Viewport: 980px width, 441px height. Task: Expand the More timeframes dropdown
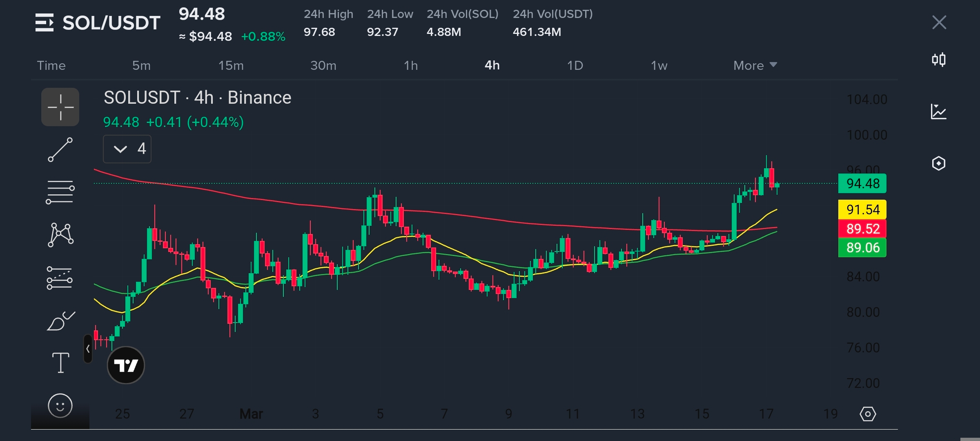coord(755,65)
